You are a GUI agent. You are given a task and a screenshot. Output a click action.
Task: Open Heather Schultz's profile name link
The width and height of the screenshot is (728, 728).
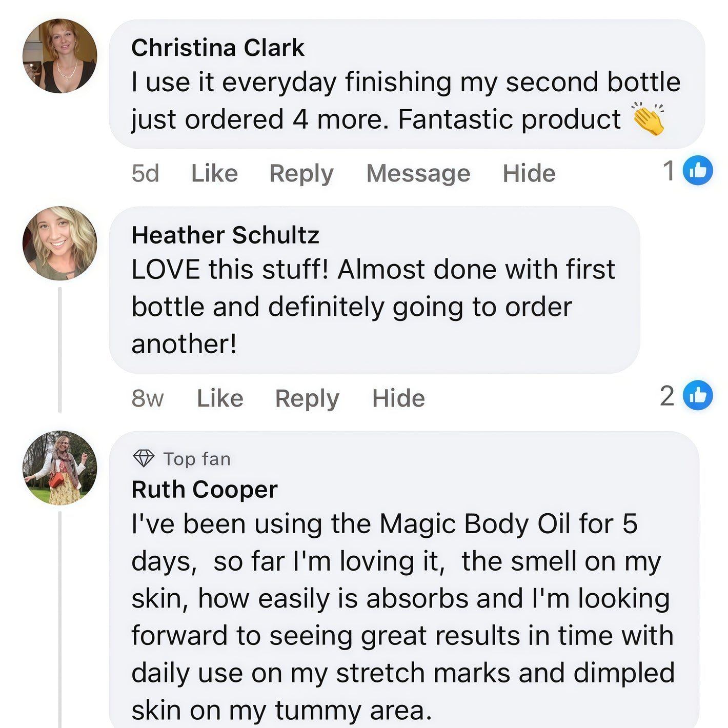click(x=225, y=235)
